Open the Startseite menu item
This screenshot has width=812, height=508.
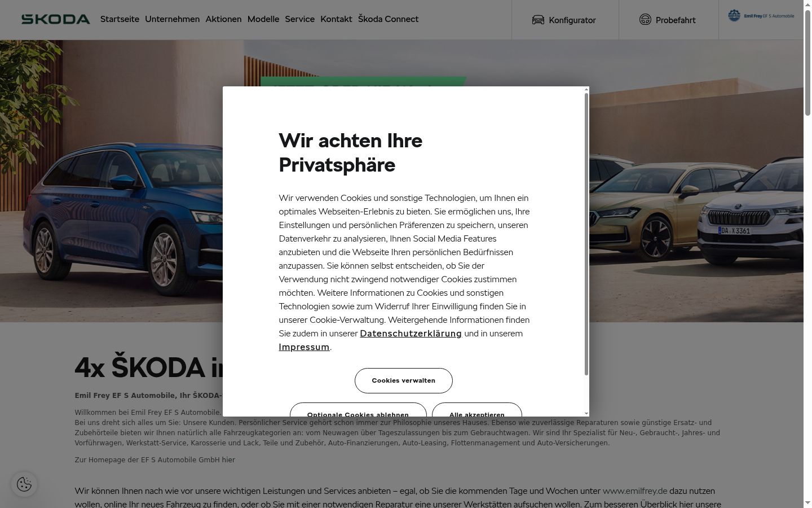120,19
